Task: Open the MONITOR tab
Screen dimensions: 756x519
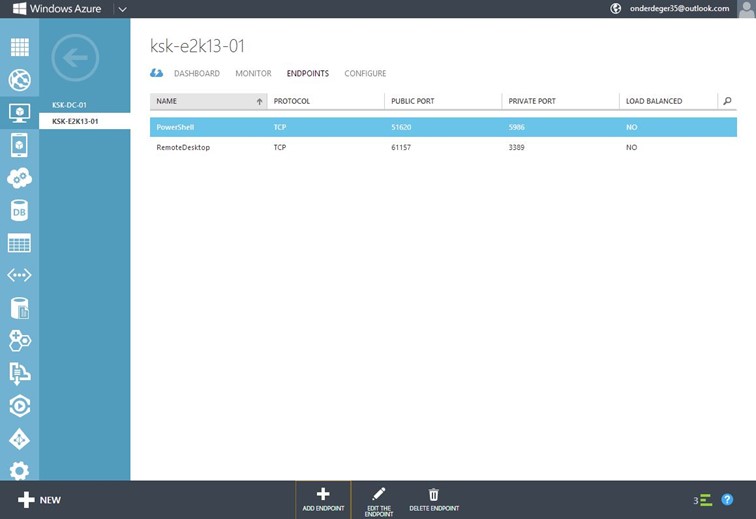Action: point(253,74)
